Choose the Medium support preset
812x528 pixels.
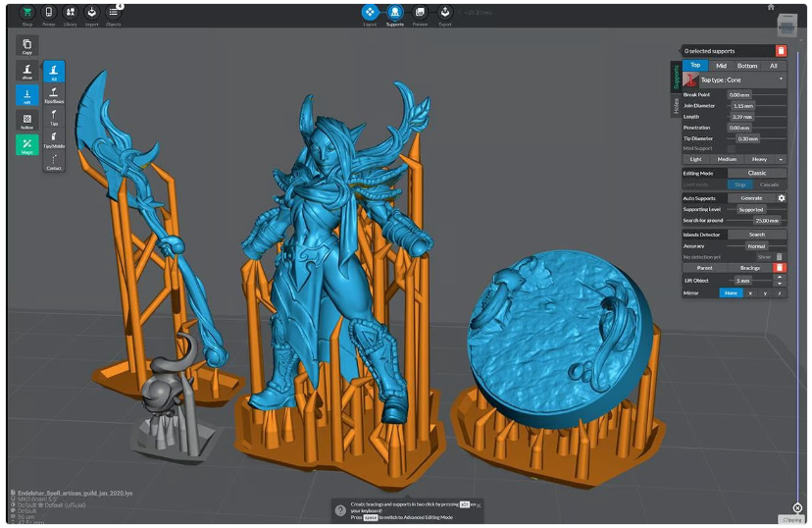click(727, 159)
